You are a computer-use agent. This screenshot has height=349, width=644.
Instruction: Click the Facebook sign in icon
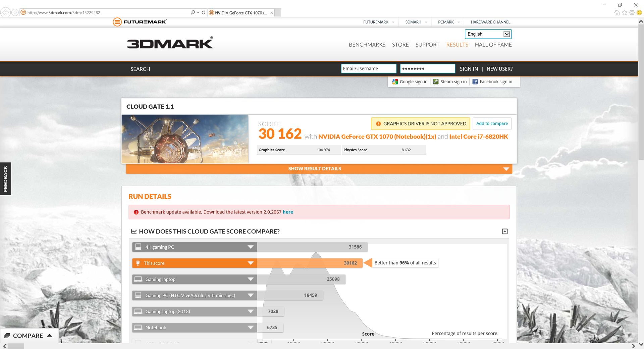click(475, 82)
